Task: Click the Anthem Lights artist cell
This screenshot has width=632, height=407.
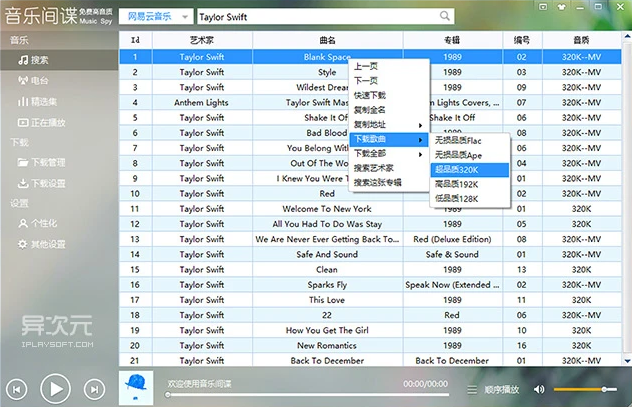Action: [202, 103]
